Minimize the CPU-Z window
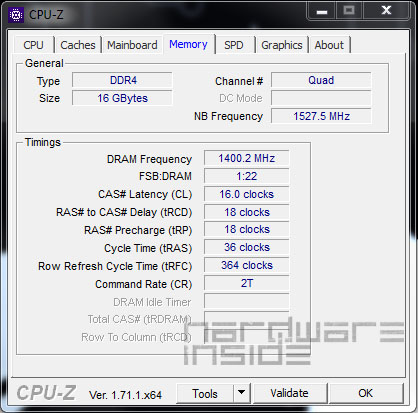This screenshot has width=418, height=413. (x=322, y=11)
